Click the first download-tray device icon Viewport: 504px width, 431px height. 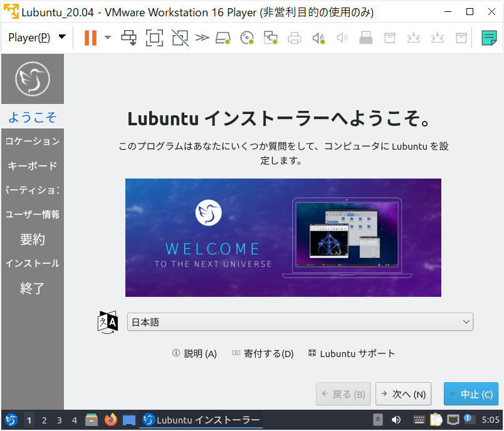tap(413, 38)
